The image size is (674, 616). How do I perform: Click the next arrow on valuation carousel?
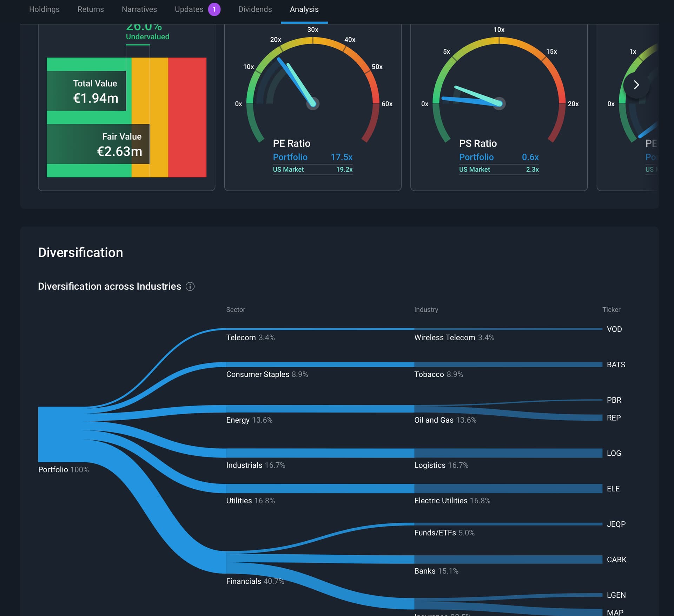pyautogui.click(x=636, y=85)
